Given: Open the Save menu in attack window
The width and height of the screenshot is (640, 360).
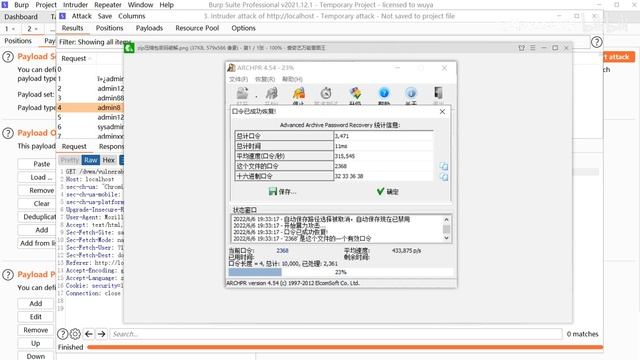Looking at the screenshot, I should tap(105, 16).
